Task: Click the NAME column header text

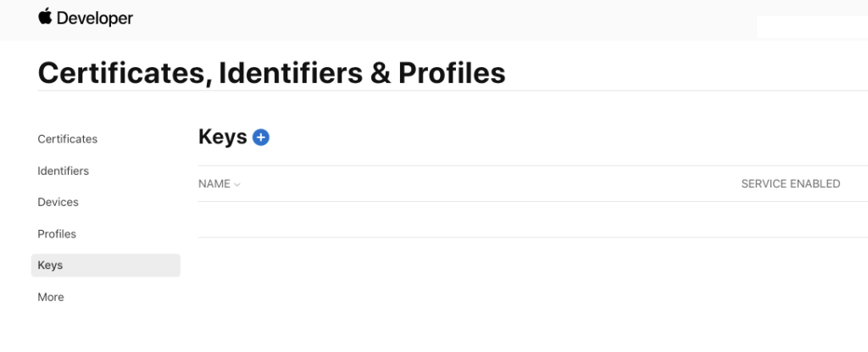Action: tap(214, 184)
